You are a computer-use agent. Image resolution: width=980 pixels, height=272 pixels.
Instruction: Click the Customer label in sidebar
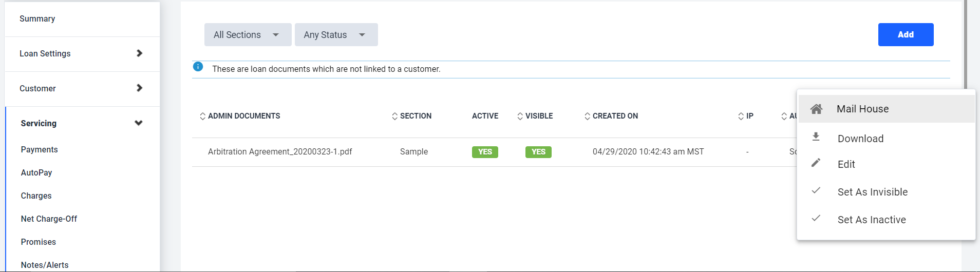[x=37, y=88]
